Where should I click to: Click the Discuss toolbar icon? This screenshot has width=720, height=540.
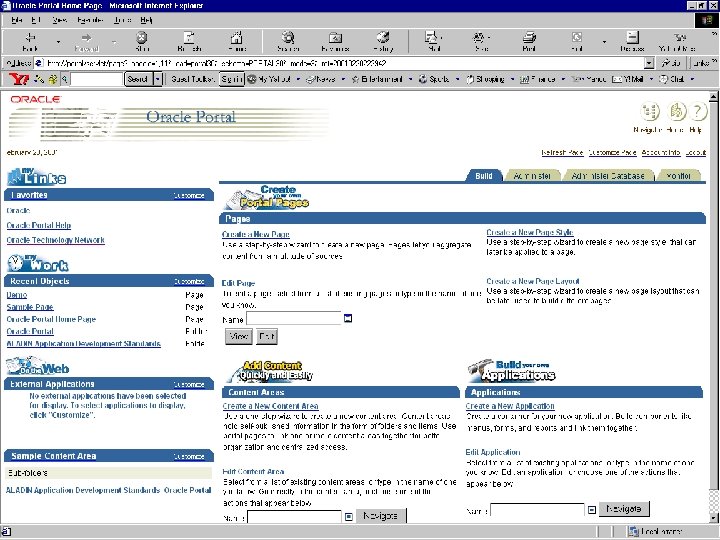[632, 41]
